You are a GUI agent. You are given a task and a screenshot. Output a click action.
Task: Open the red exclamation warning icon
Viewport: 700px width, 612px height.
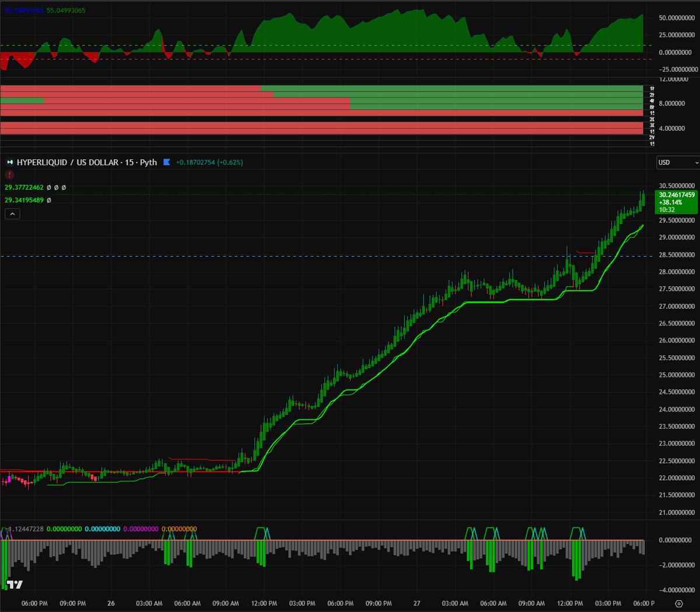(9, 174)
